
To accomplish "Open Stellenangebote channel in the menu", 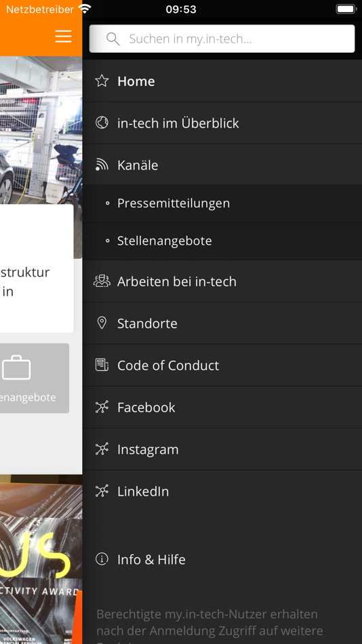I will [222, 241].
